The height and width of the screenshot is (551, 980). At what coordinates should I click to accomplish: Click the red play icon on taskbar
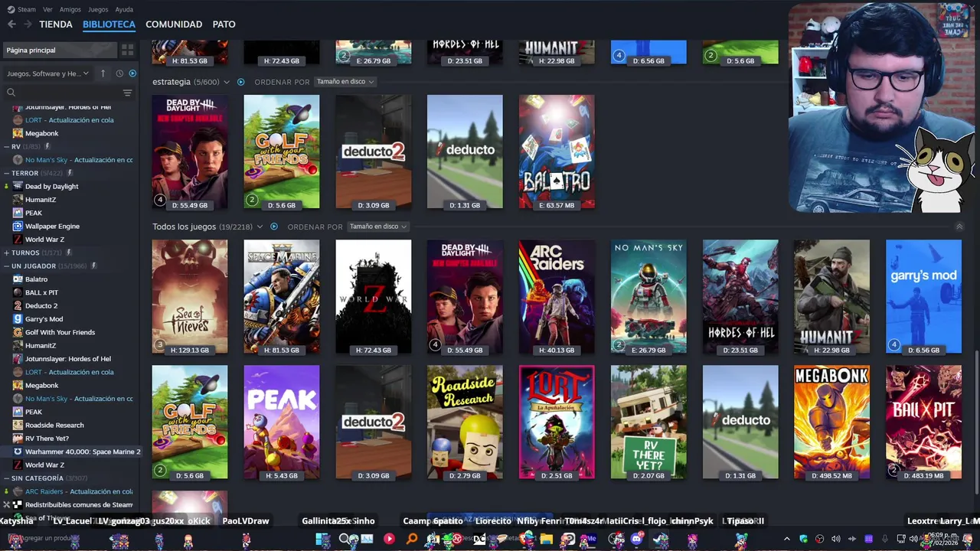click(x=389, y=540)
